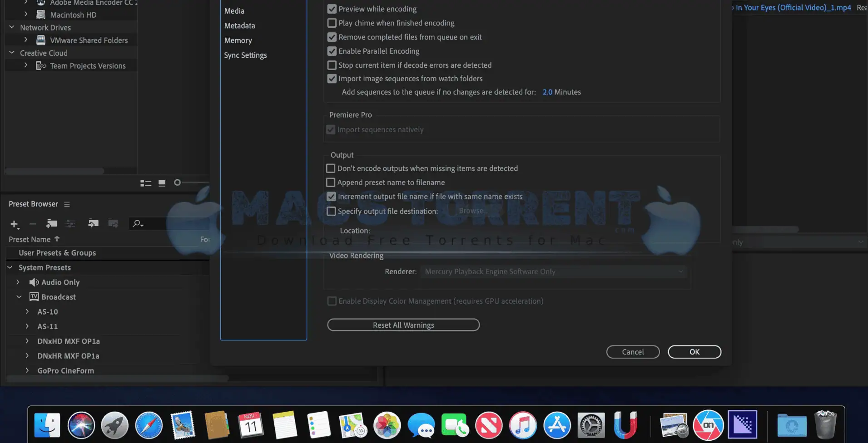Click the Preset Browser horizontal scrollbar

point(117,378)
